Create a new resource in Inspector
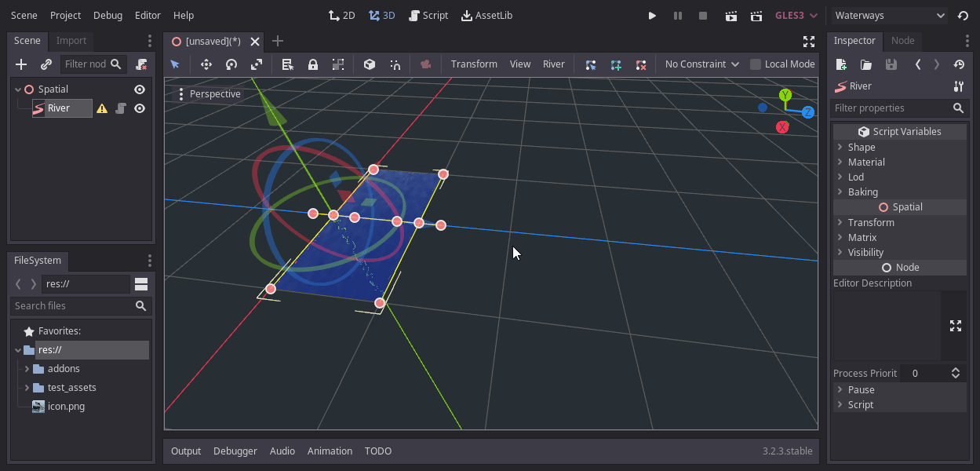Screen dimensions: 980x471 [x=841, y=64]
